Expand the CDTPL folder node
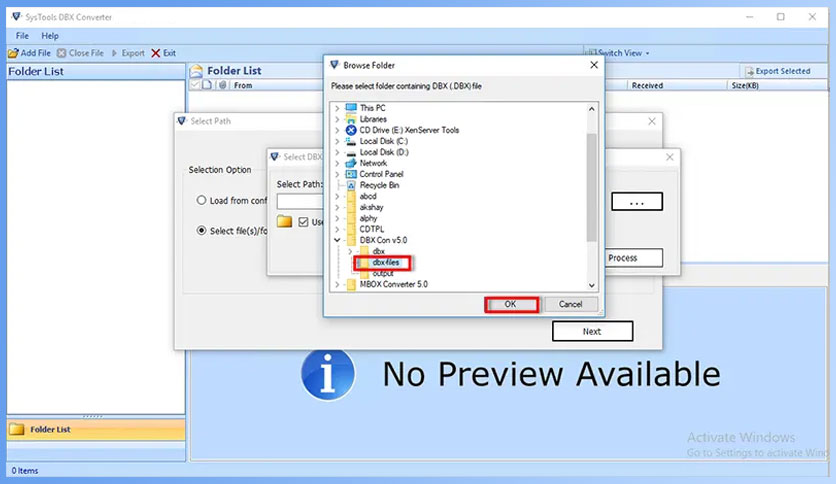 click(337, 229)
